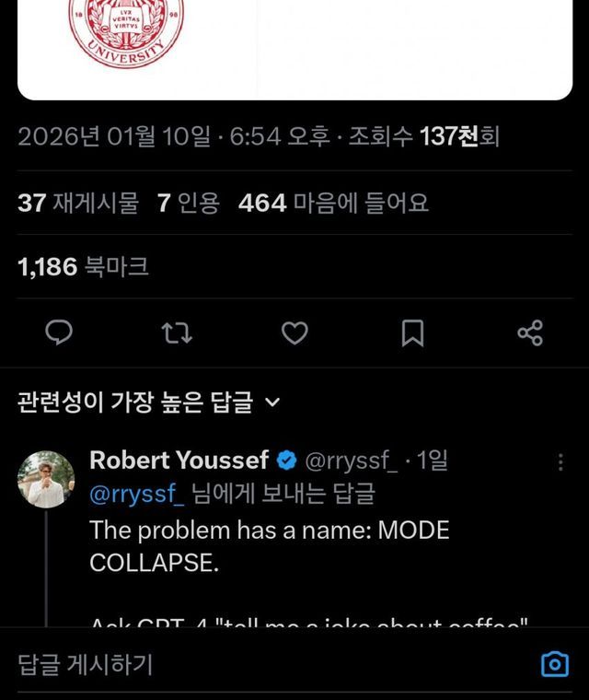Tap the reply speech bubble icon
Screen dimensions: 589x700
(x=59, y=332)
